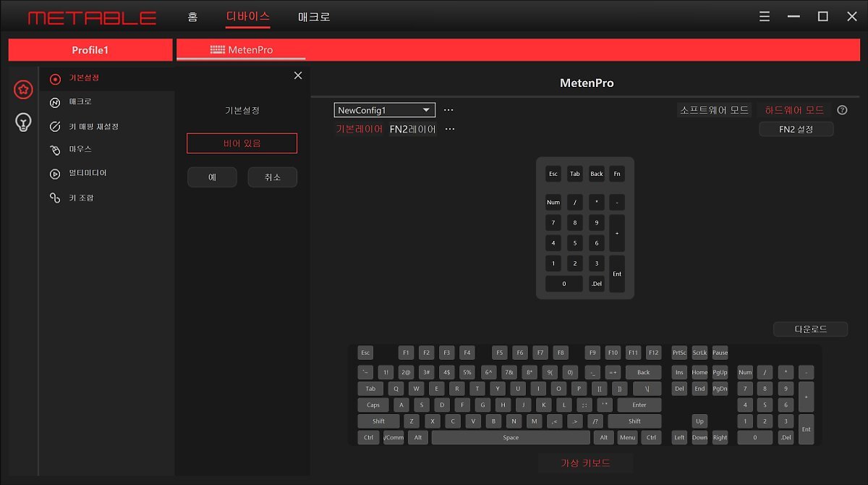Click Pause on the virtual keyboard

coord(720,353)
